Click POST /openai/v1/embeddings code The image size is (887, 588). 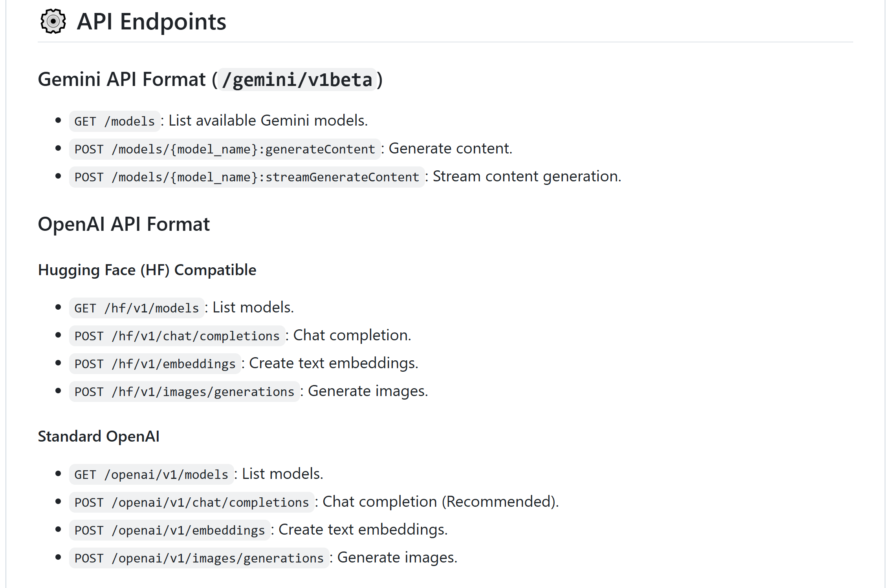pos(170,530)
